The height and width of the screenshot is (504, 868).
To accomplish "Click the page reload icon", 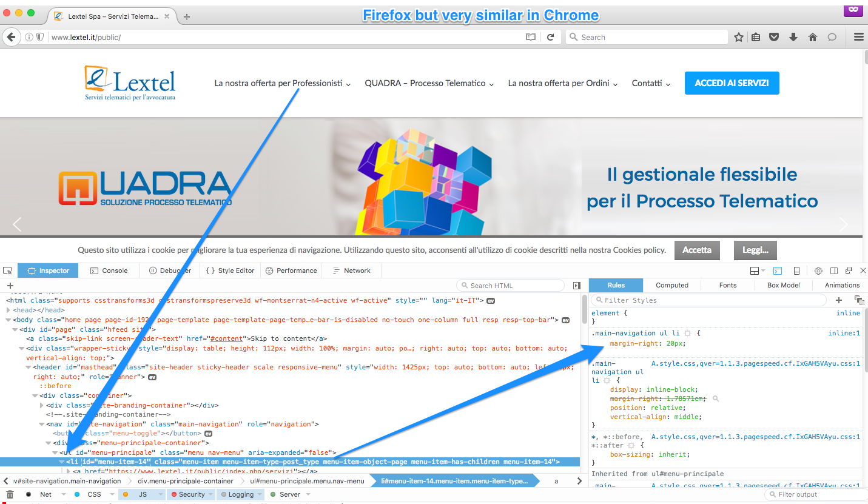I will tap(550, 37).
